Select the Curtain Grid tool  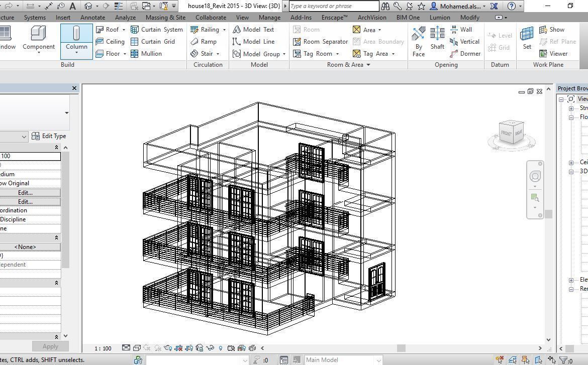tap(153, 42)
